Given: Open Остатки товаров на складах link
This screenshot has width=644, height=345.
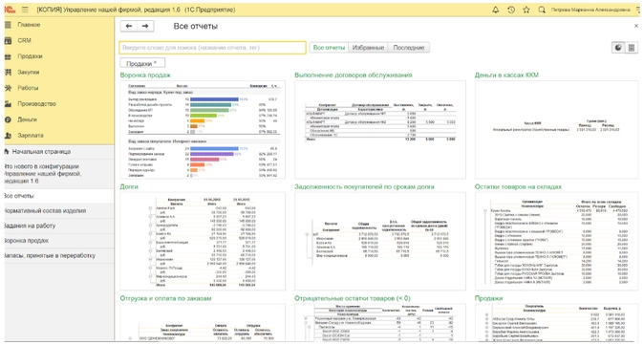Looking at the screenshot, I should coord(518,187).
